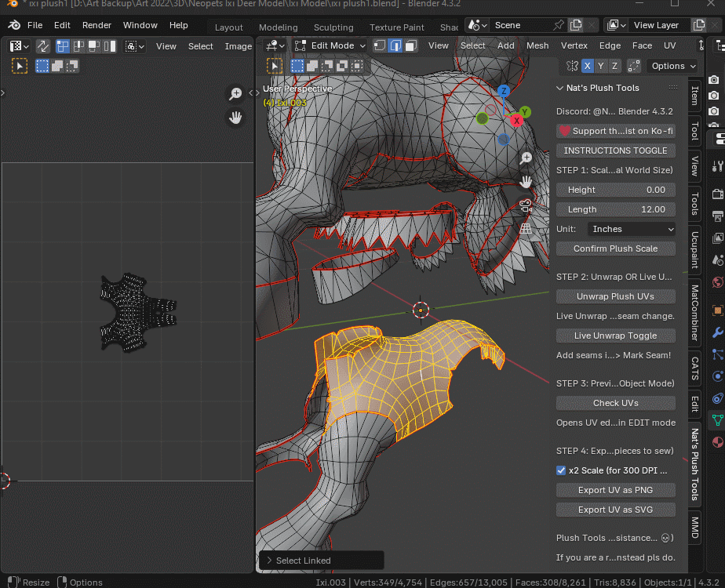
Task: Open Select menu in UV editor
Action: point(201,46)
